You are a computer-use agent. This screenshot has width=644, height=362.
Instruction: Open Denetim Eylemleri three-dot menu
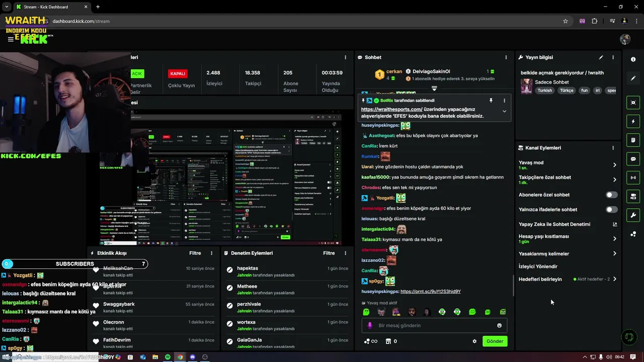pos(345,253)
